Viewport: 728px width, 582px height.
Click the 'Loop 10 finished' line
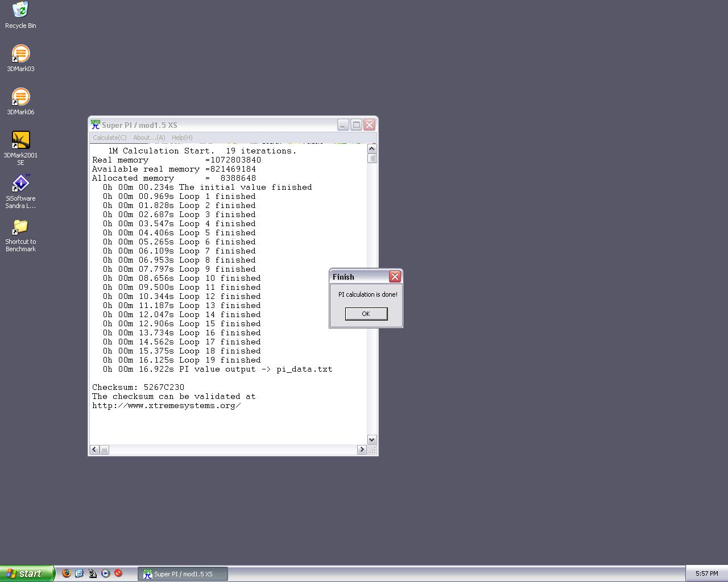182,278
